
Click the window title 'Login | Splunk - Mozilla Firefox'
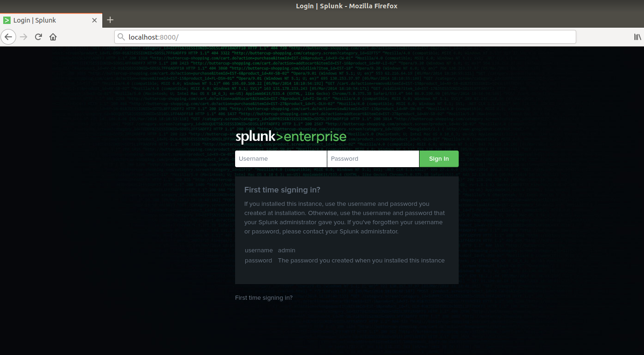(346, 6)
